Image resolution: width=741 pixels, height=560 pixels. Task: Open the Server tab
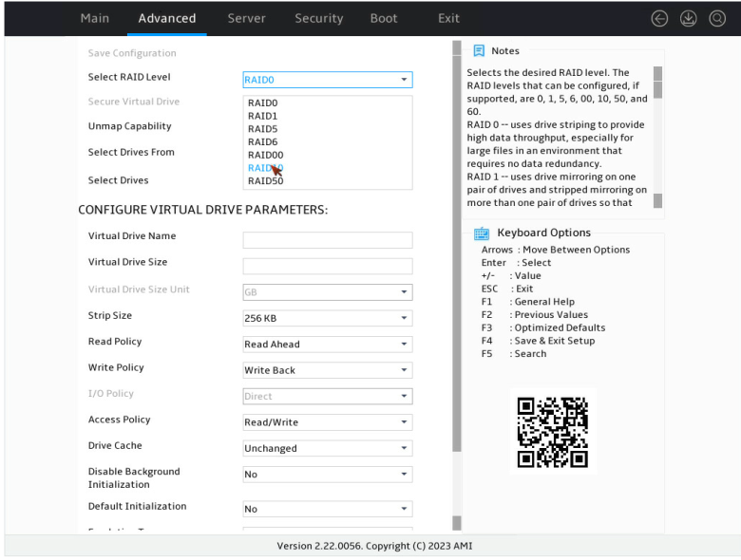coord(246,18)
